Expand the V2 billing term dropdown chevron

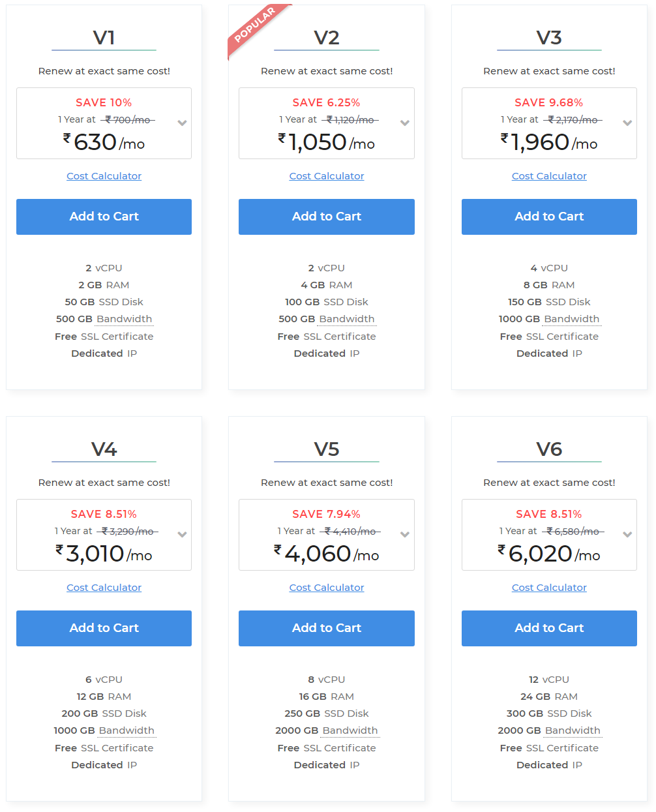405,123
